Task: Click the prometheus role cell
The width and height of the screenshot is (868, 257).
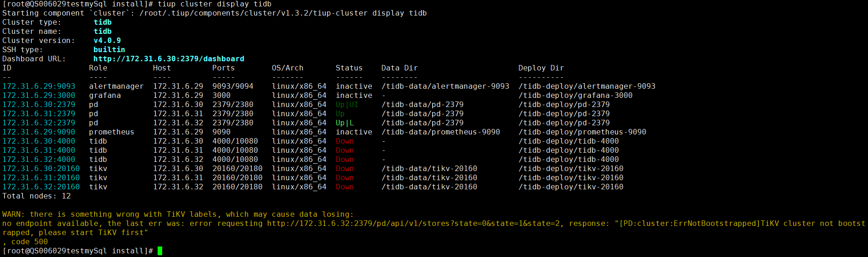Action: click(x=112, y=132)
